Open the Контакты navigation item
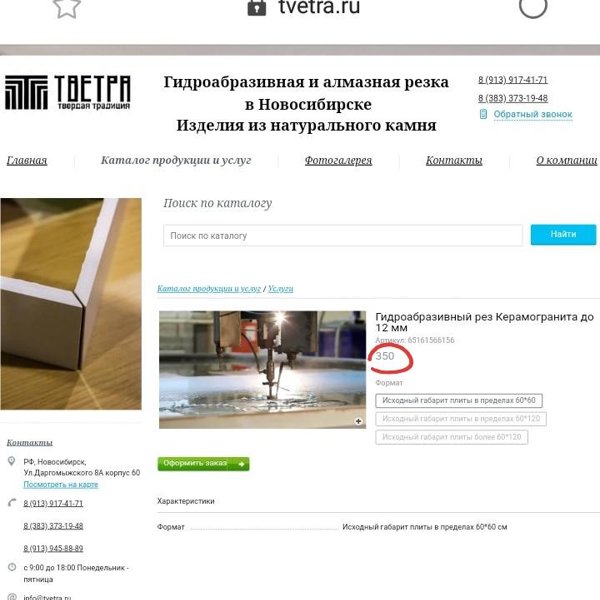 [x=454, y=160]
